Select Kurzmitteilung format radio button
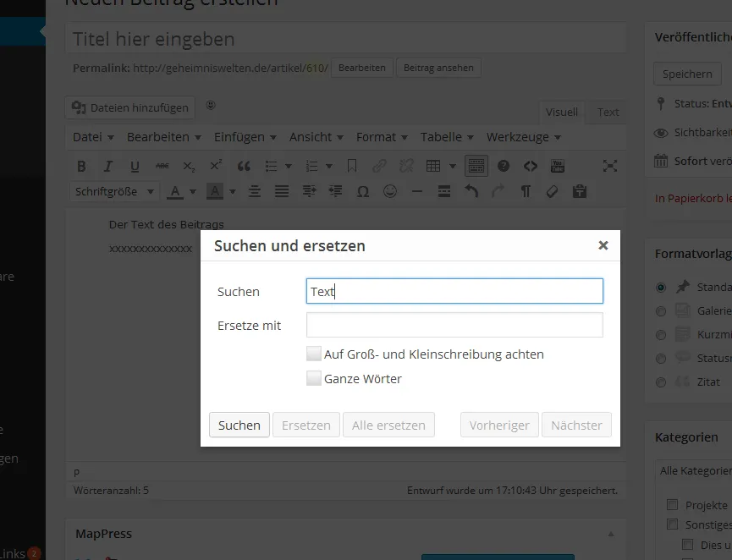 tap(661, 335)
